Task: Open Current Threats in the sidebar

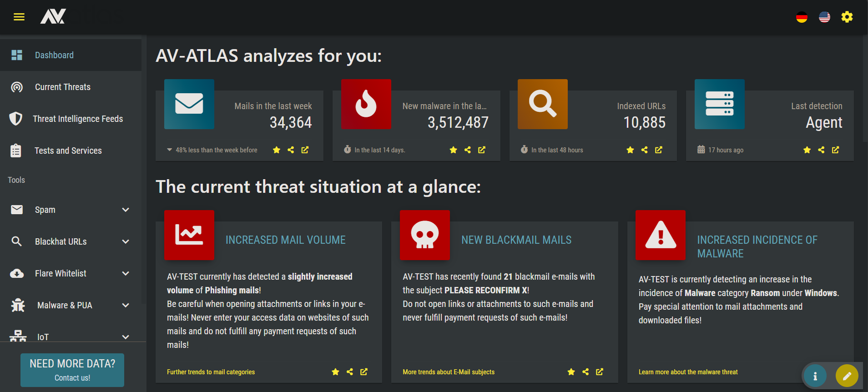Action: 71,87
